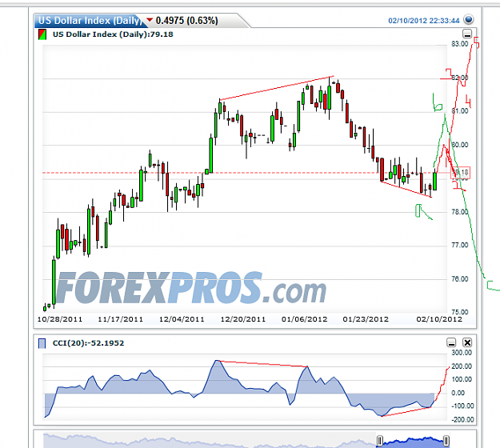Viewport: 500px width, 448px height.
Task: Click the 01/23/2012 date axis label
Action: click(x=366, y=319)
